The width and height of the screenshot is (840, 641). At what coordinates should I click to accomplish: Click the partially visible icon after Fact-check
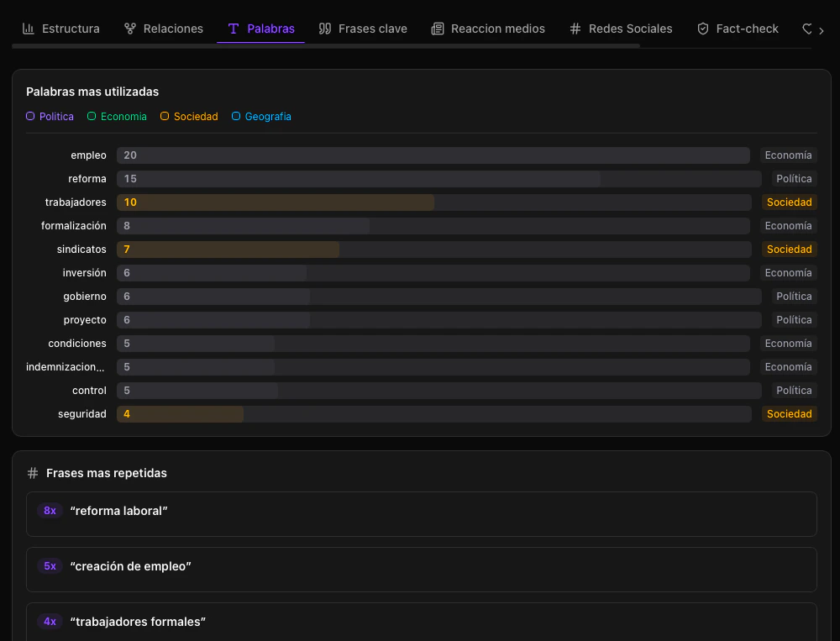pos(806,29)
